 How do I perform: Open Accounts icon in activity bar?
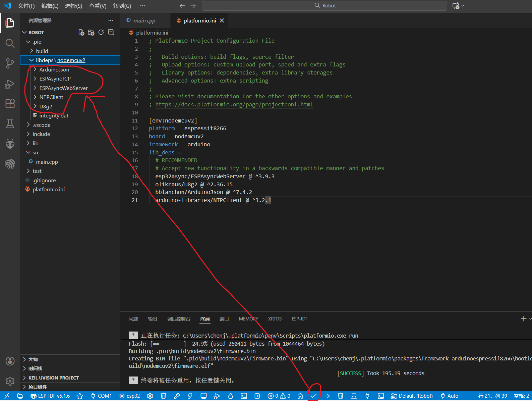click(x=10, y=361)
